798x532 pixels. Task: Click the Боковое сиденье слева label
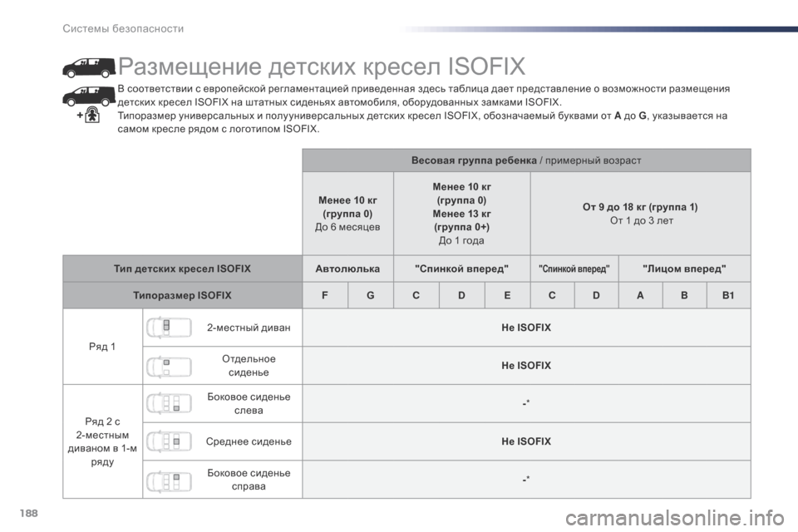[249, 403]
